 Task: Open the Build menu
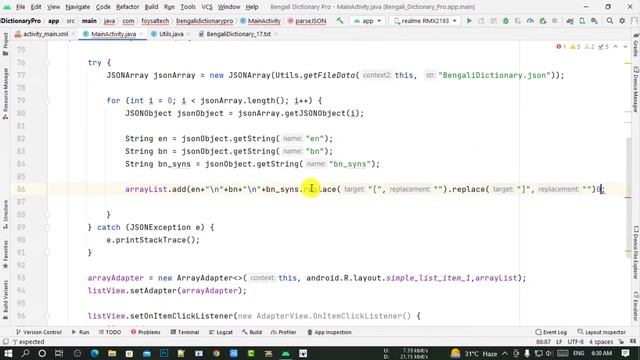click(151, 7)
